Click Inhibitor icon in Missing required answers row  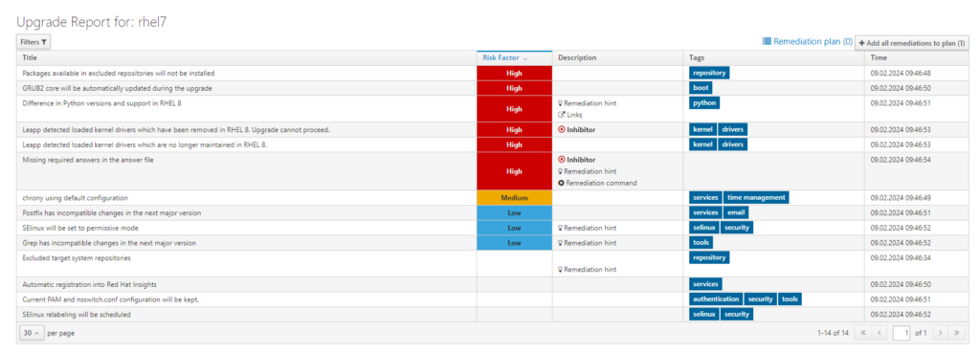pos(561,160)
